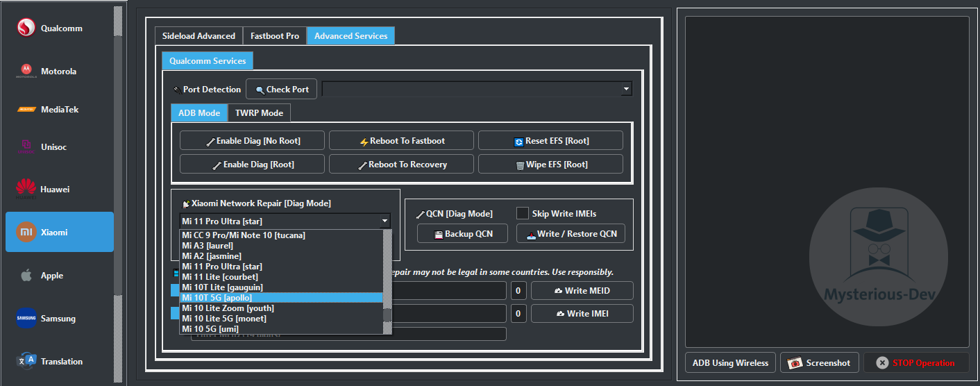Click the Check Port button

click(x=281, y=90)
